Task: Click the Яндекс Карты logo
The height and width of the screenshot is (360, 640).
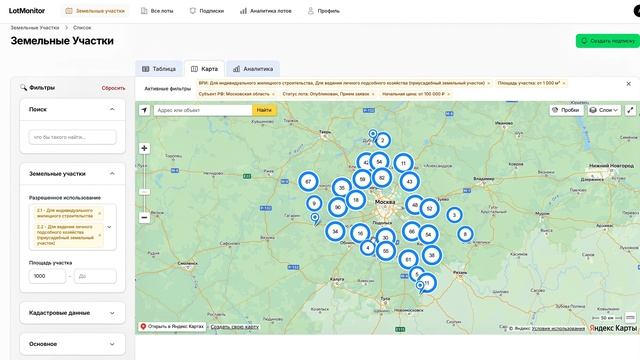Action: 612,328
